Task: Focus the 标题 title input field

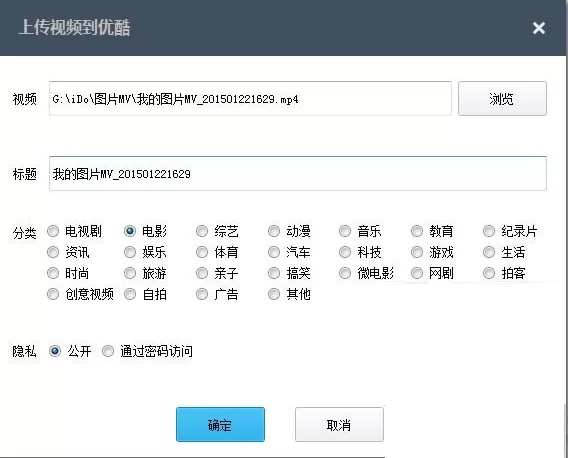Action: (x=298, y=174)
